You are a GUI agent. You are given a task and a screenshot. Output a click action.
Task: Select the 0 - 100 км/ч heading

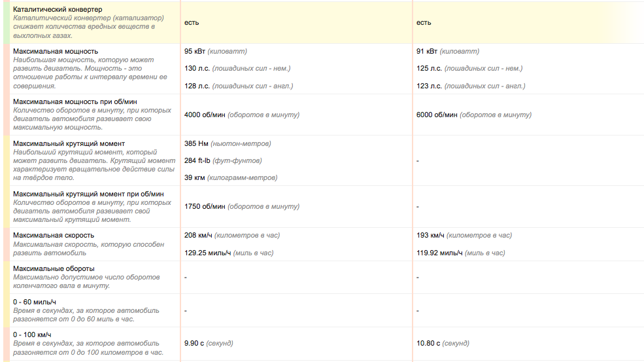pyautogui.click(x=32, y=335)
